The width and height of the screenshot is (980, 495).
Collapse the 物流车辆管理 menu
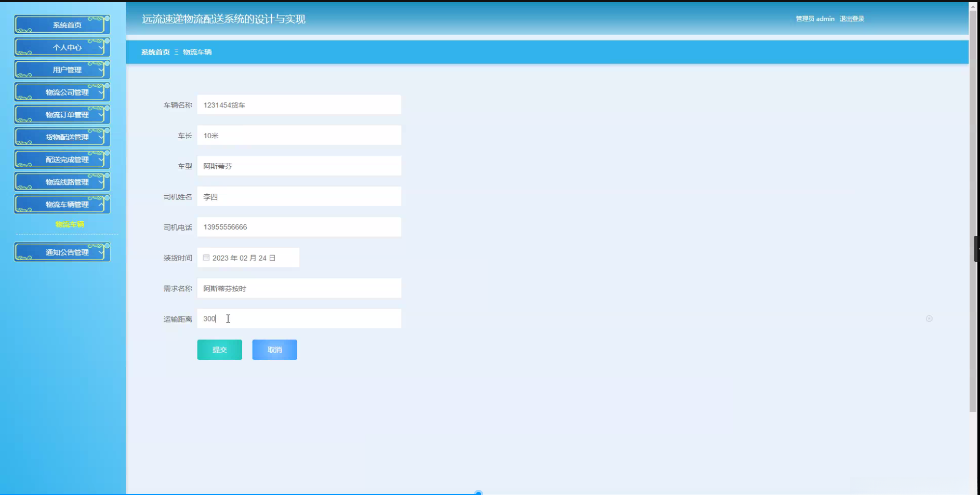[62, 204]
